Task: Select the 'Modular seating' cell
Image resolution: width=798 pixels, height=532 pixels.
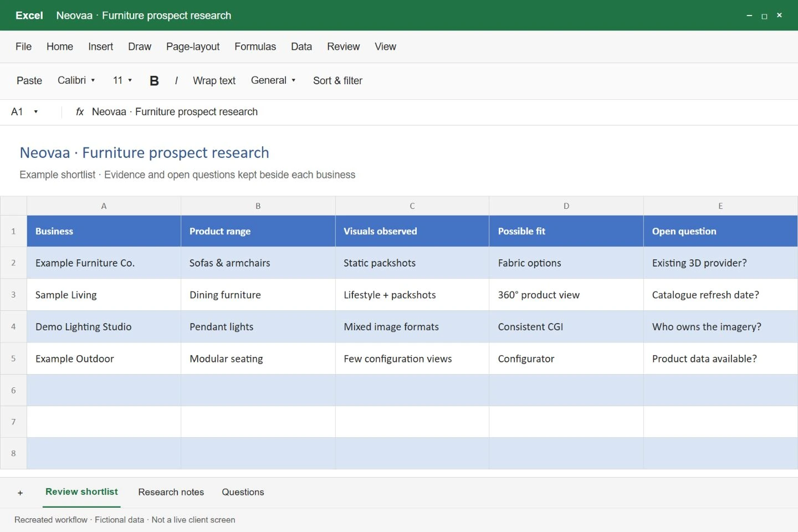Action: point(258,359)
